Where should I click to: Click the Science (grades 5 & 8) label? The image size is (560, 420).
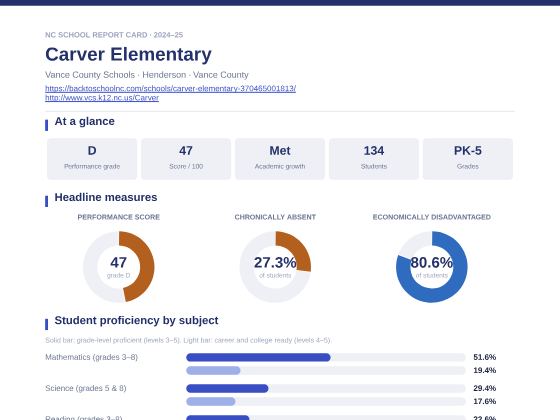click(x=86, y=388)
